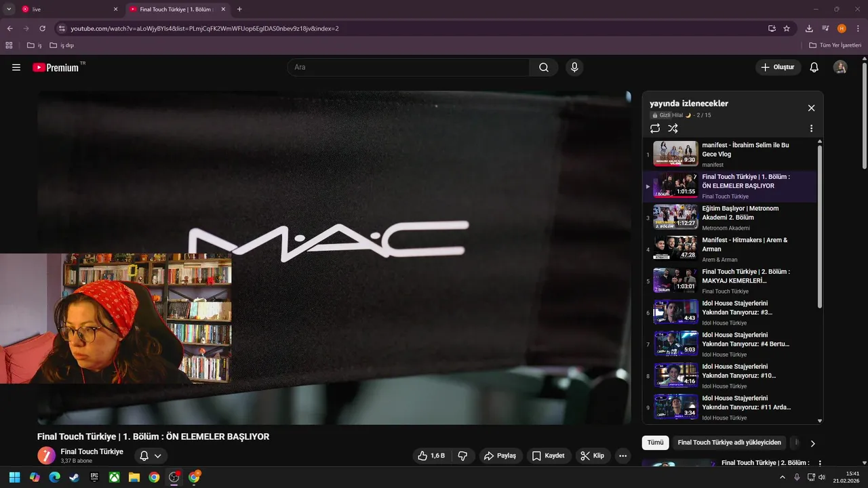Play Manifest Hitmakers Arem & Arman video
The height and width of the screenshot is (488, 868).
click(x=730, y=249)
